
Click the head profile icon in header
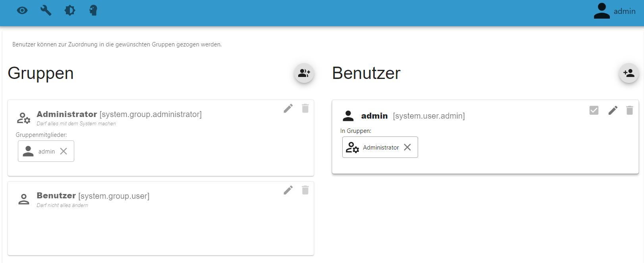93,10
